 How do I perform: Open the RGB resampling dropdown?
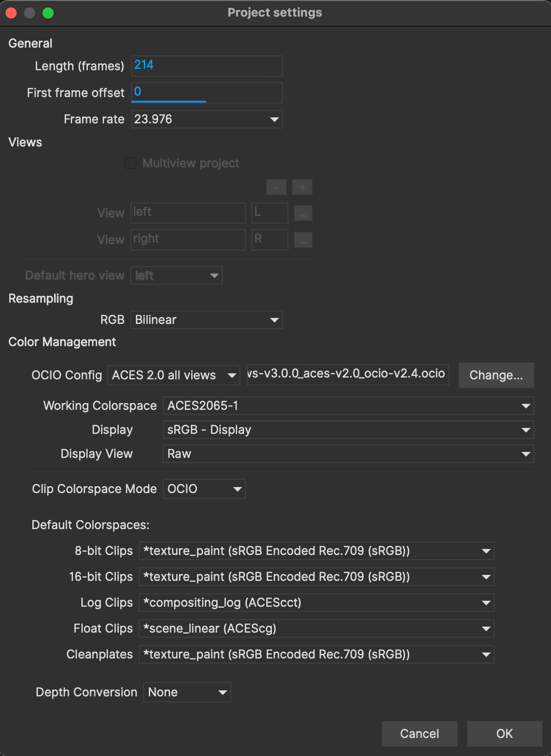click(207, 320)
